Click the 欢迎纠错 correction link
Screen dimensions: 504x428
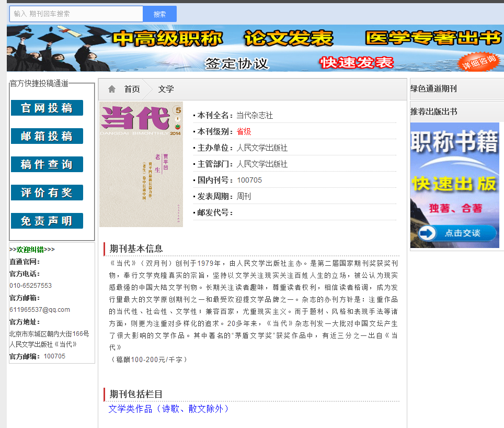30,250
